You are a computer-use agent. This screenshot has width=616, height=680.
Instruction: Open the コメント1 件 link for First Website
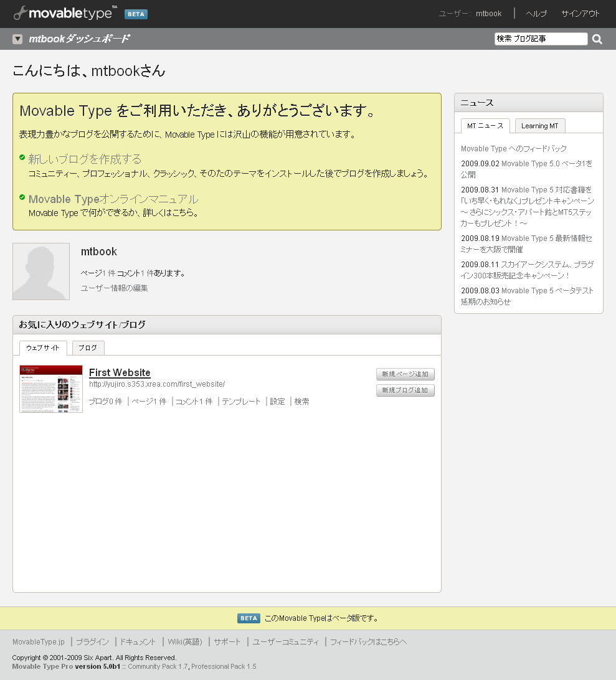tap(194, 402)
